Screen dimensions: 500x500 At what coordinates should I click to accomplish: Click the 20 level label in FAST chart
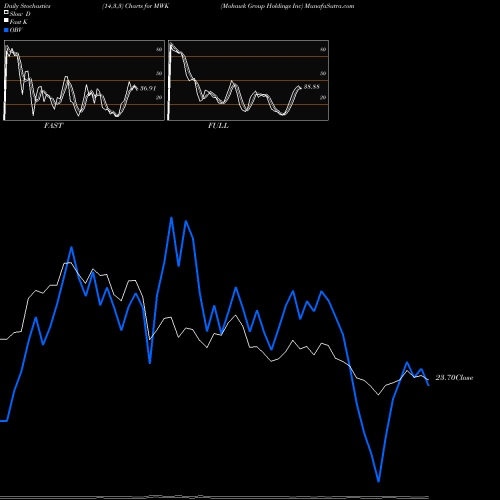(159, 97)
